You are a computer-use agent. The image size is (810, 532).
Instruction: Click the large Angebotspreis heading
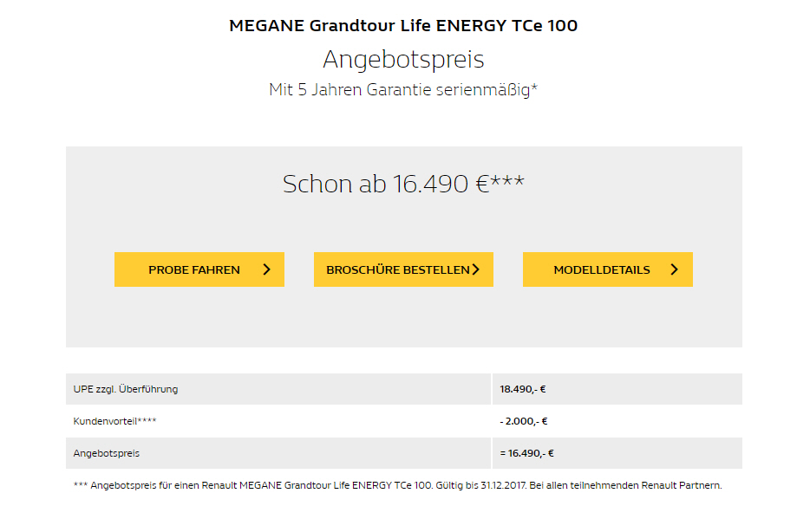click(x=403, y=59)
